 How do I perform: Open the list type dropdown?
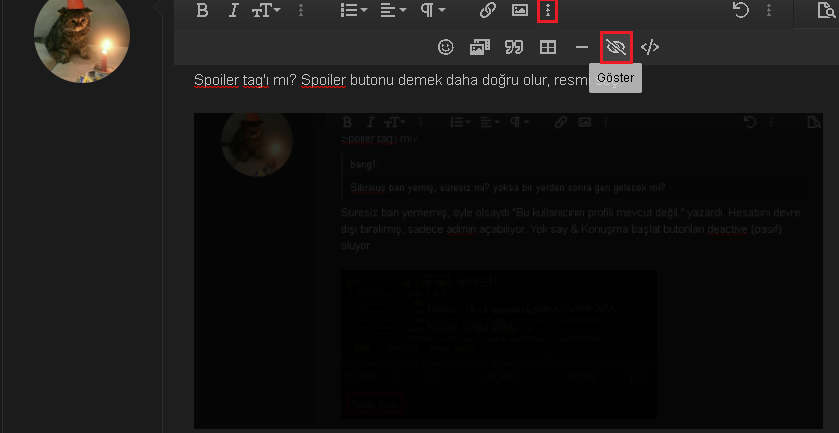[x=354, y=11]
